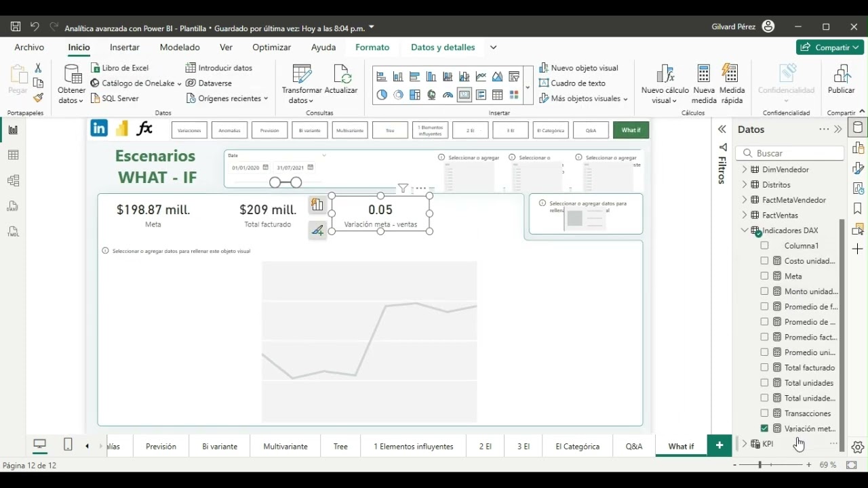This screenshot has height=488, width=868.
Task: Click Libro de Excel
Action: pos(119,68)
